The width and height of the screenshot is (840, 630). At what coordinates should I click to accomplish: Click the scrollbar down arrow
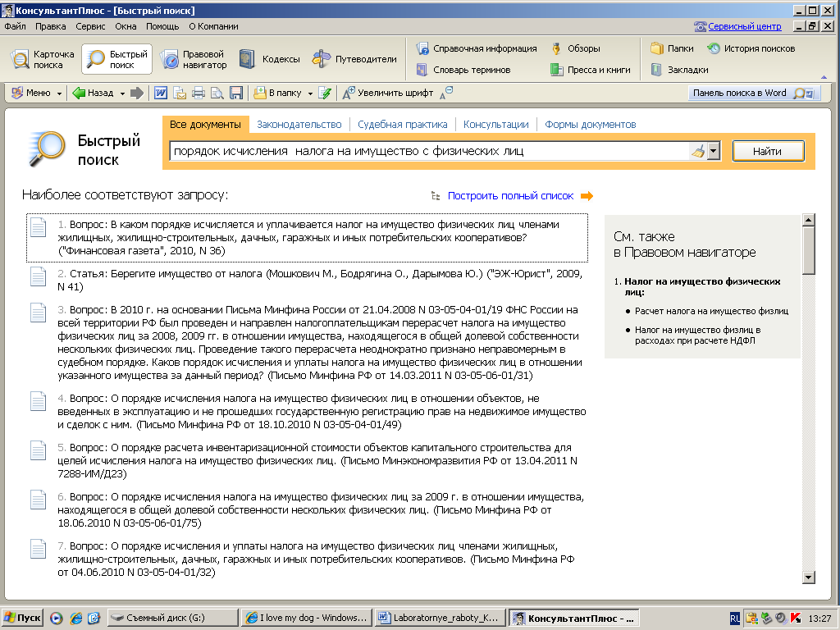pos(809,577)
